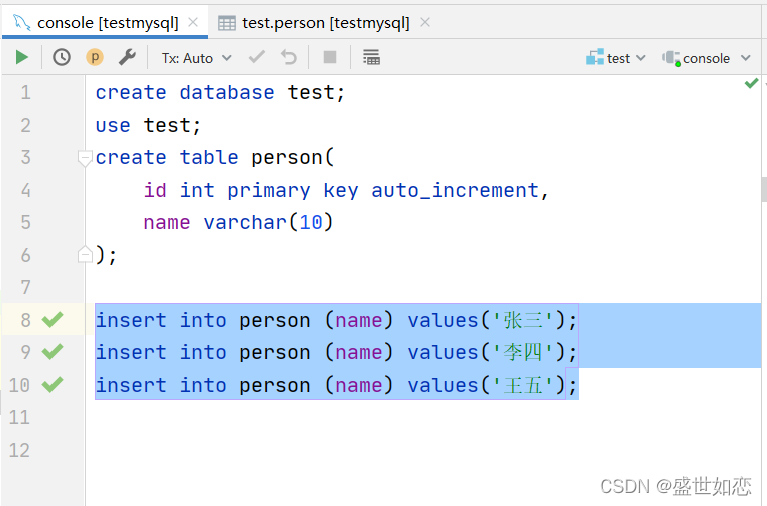Screen dimensions: 767x506
Task: Click green checkmark beside line 8
Action: (x=52, y=320)
